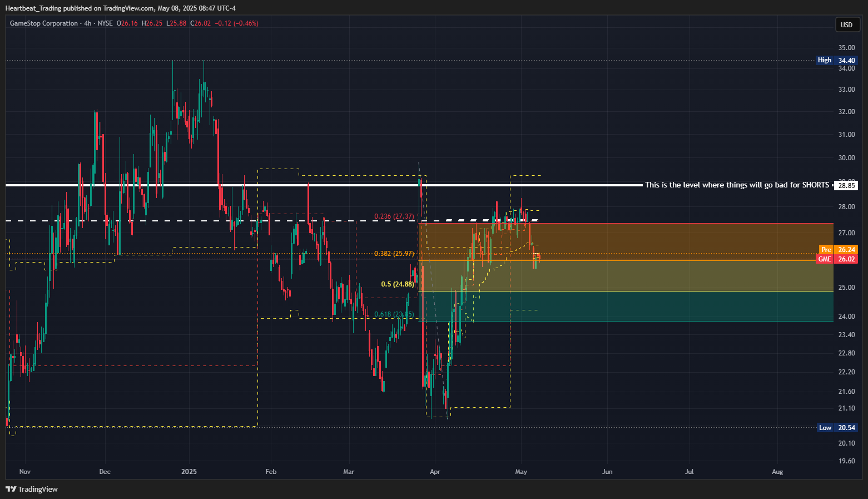Viewport: 868px width, 499px height.
Task: Click the Low 20.54 price label
Action: tap(837, 428)
